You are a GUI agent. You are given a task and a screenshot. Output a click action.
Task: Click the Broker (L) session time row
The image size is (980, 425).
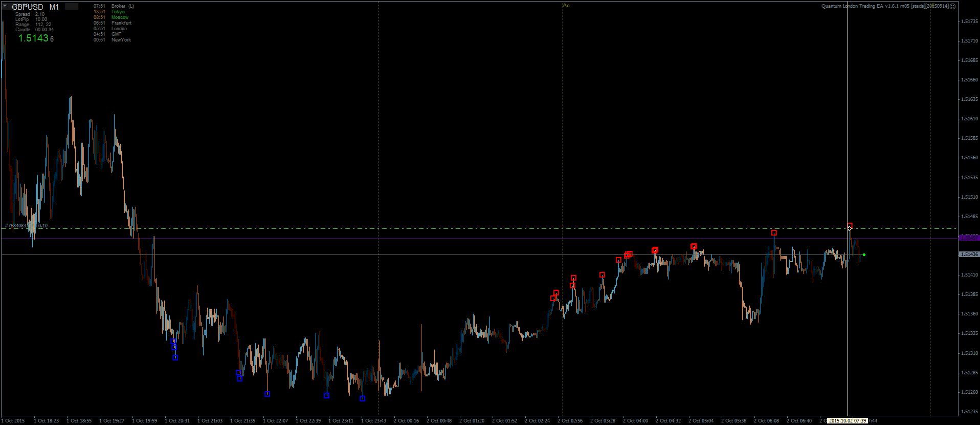click(x=114, y=6)
